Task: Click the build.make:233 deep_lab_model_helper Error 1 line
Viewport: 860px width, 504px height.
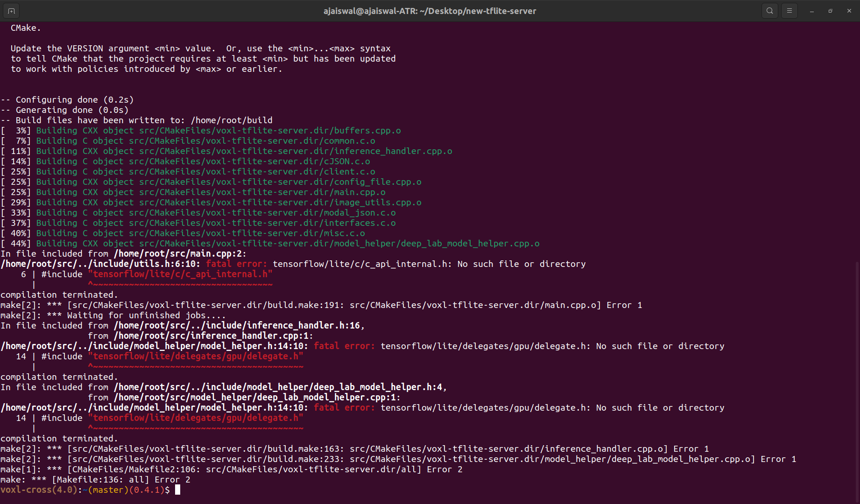Action: click(399, 459)
